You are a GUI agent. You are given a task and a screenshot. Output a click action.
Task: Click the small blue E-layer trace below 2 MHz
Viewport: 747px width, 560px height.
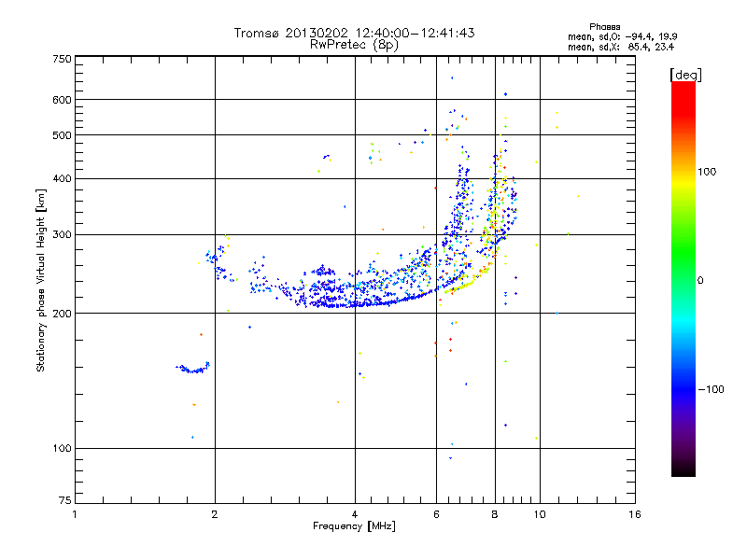point(192,368)
